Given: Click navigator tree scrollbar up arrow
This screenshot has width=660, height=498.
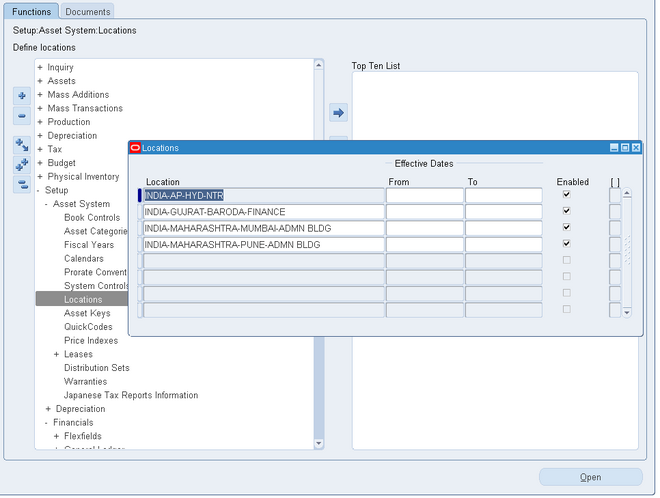Looking at the screenshot, I should pyautogui.click(x=319, y=65).
